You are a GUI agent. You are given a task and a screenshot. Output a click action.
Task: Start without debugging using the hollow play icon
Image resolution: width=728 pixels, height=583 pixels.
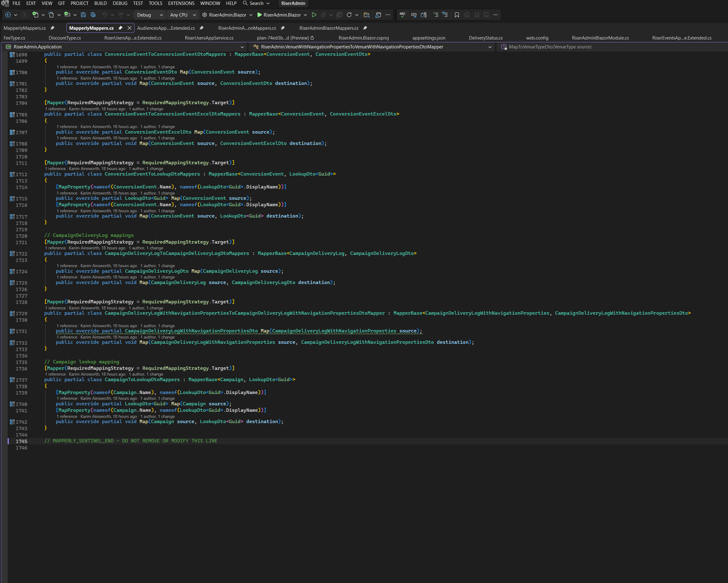pyautogui.click(x=314, y=15)
